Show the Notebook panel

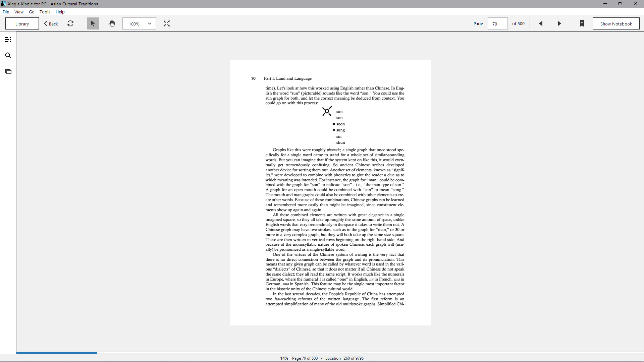tap(616, 23)
